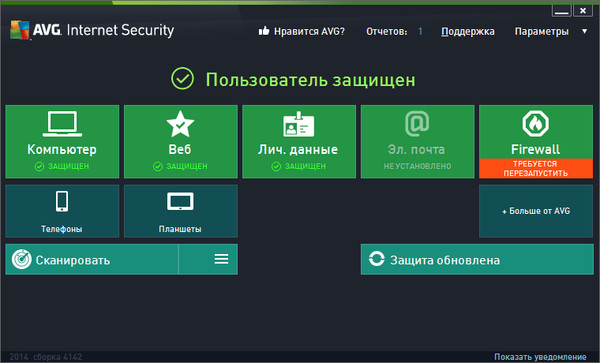Click the thumbs-up icon near Нравится AVG
This screenshot has height=363, width=600.
click(264, 31)
